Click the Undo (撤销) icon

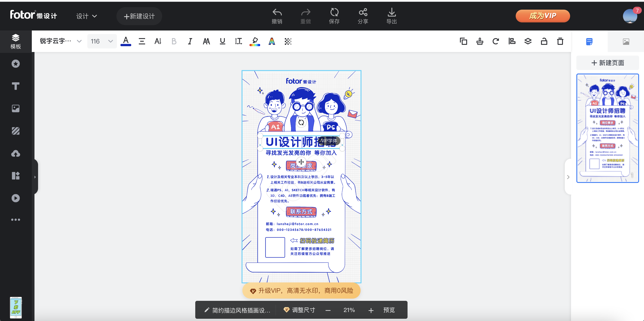[277, 13]
